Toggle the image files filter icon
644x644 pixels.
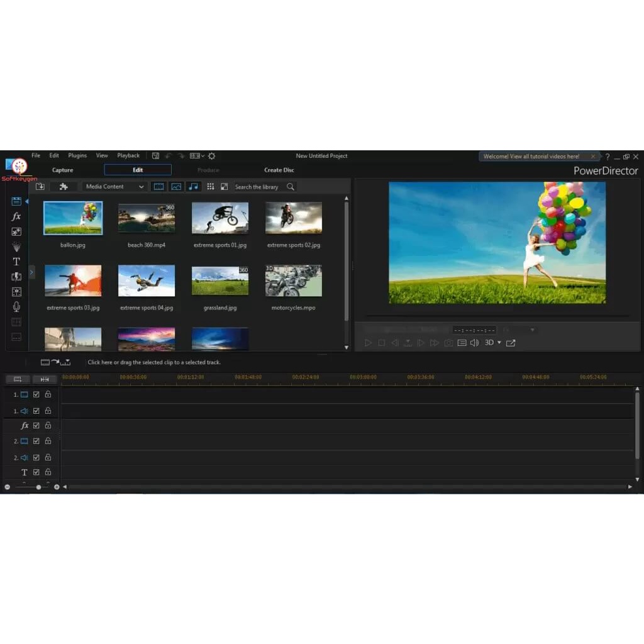point(176,186)
